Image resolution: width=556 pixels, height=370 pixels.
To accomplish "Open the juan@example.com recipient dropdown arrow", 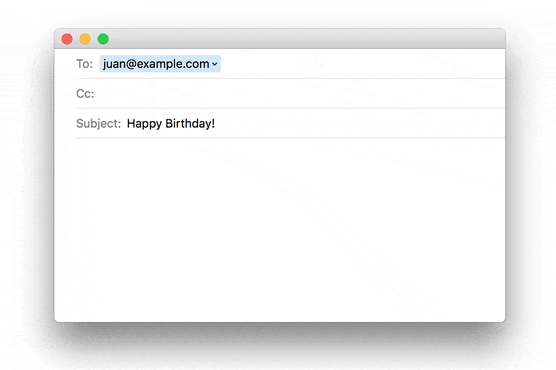I will [215, 64].
